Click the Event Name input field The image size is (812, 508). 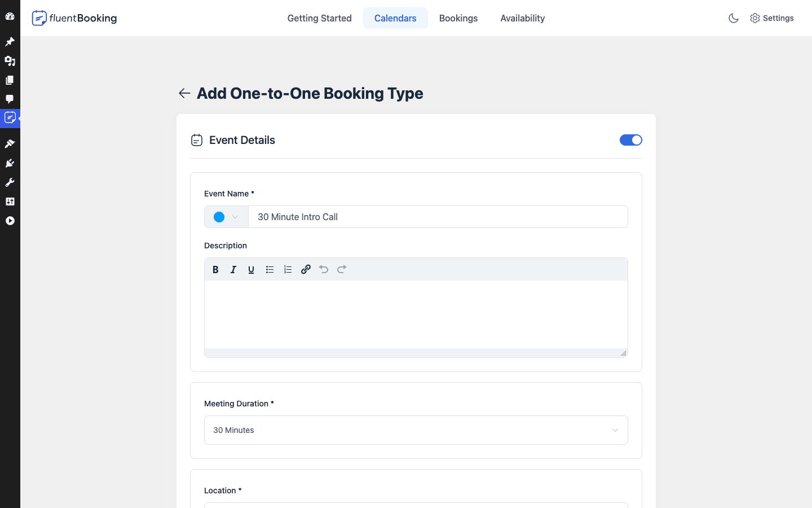(438, 217)
